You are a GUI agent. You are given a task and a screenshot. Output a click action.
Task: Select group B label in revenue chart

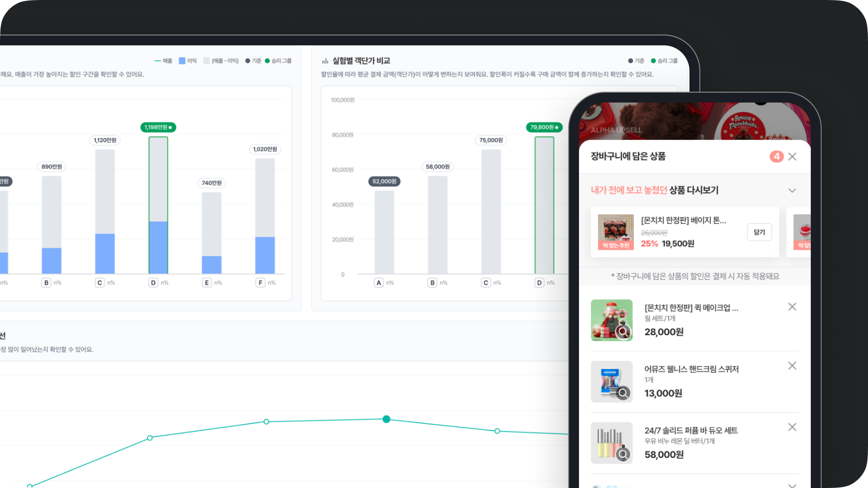tap(46, 282)
